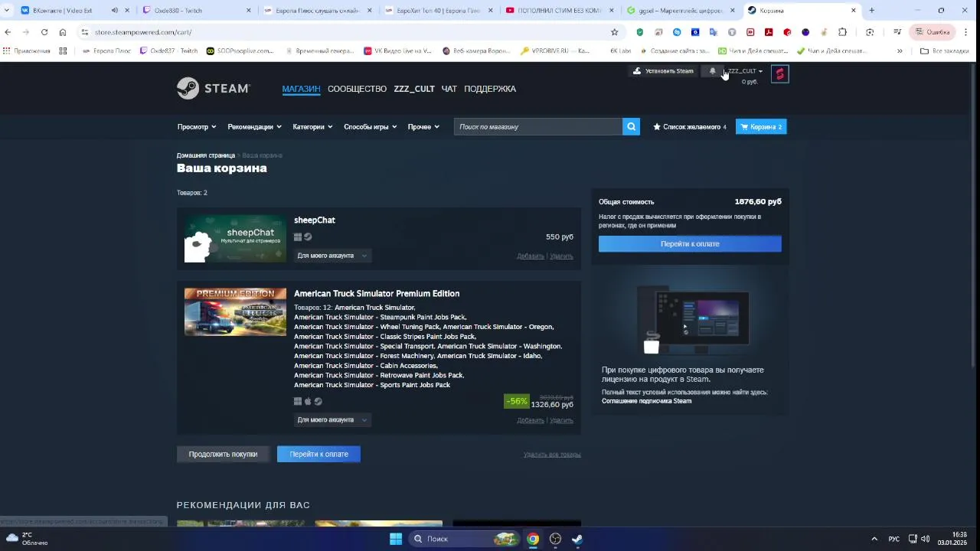Open the ZZZ_CULT profile menu item
The width and height of the screenshot is (980, 551).
(414, 89)
